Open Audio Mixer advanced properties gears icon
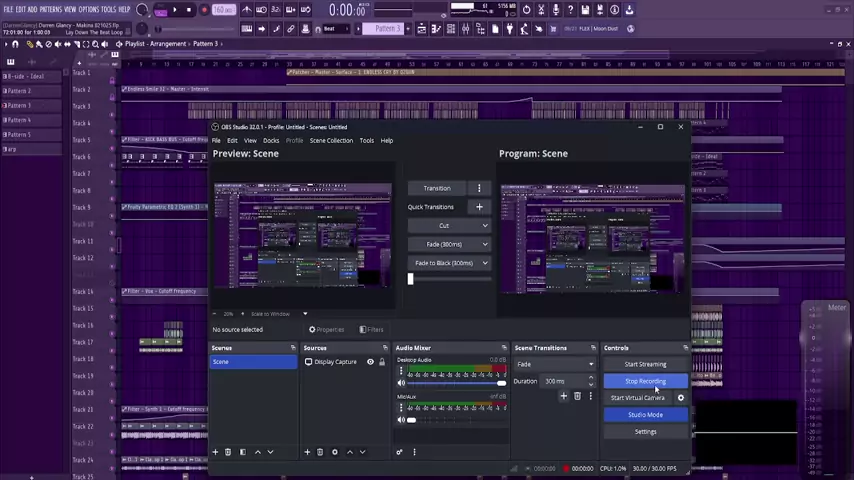Image resolution: width=854 pixels, height=480 pixels. point(399,452)
